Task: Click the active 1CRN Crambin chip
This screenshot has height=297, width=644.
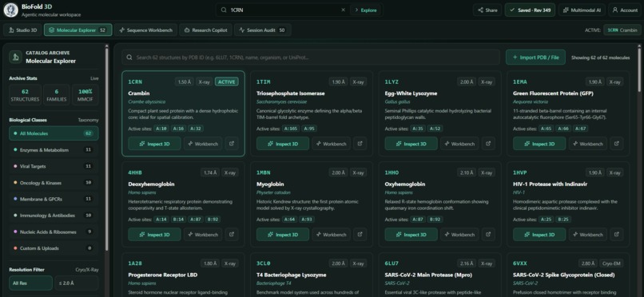Action: 622,30
